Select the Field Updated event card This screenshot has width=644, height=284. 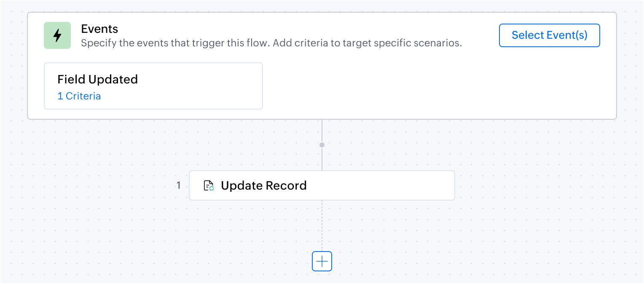click(x=153, y=86)
